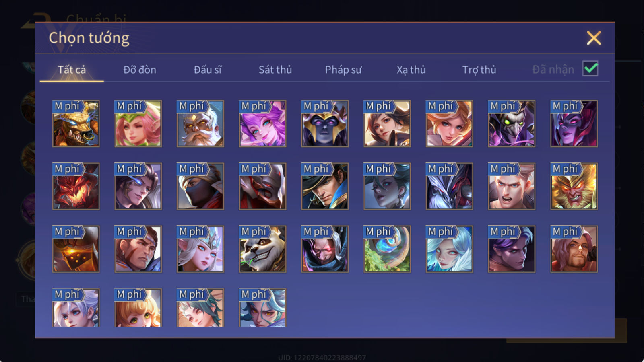Choose the masked ninja hero portrait
The image size is (644, 362).
[200, 186]
